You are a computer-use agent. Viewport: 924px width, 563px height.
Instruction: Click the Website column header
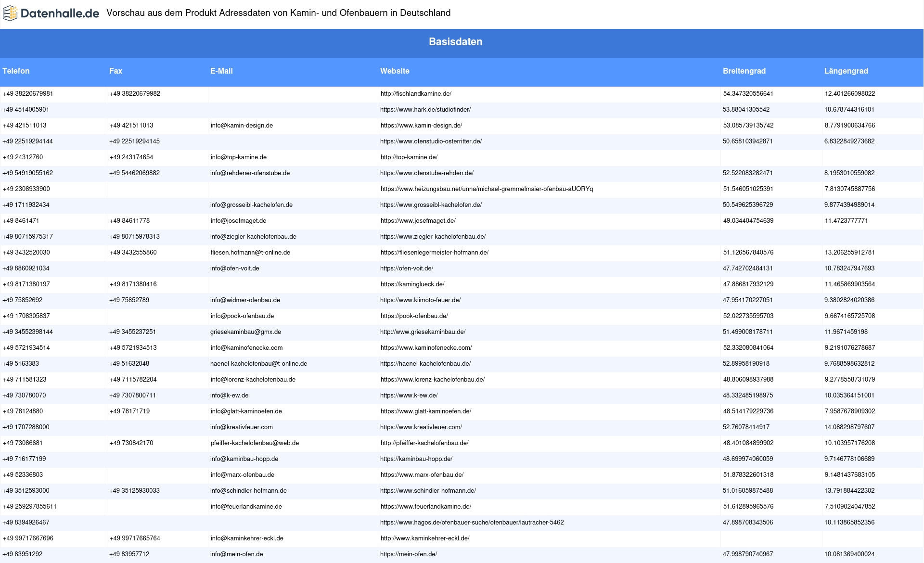click(395, 71)
